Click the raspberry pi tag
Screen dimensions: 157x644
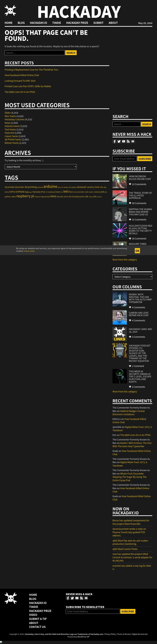(x=25, y=196)
